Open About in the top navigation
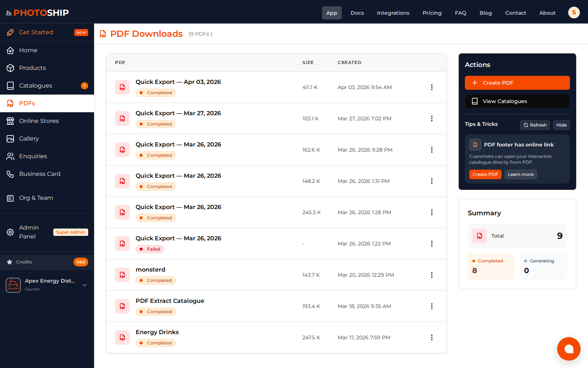 pos(547,13)
